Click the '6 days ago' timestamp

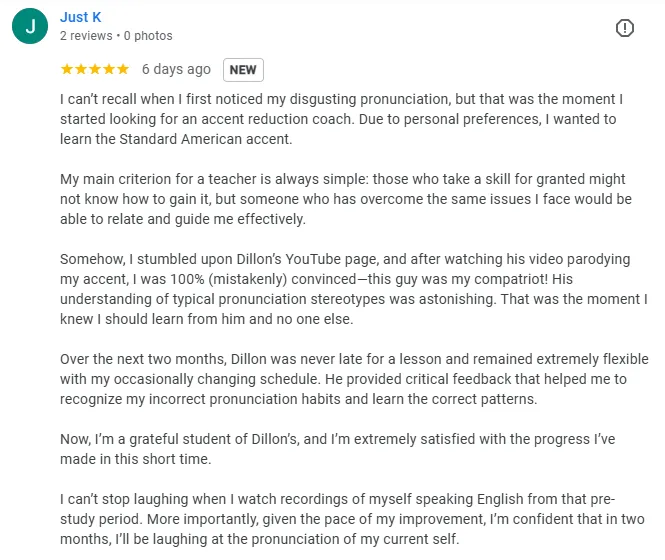click(176, 69)
